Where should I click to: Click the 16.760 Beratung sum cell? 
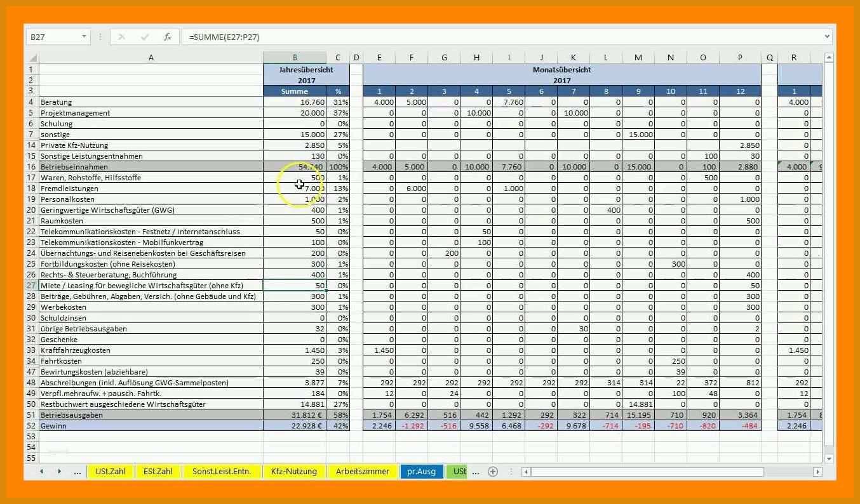click(295, 102)
